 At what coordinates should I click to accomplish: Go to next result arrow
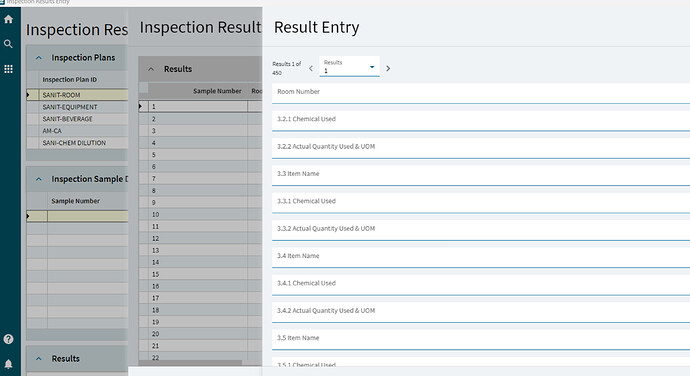[x=388, y=68]
